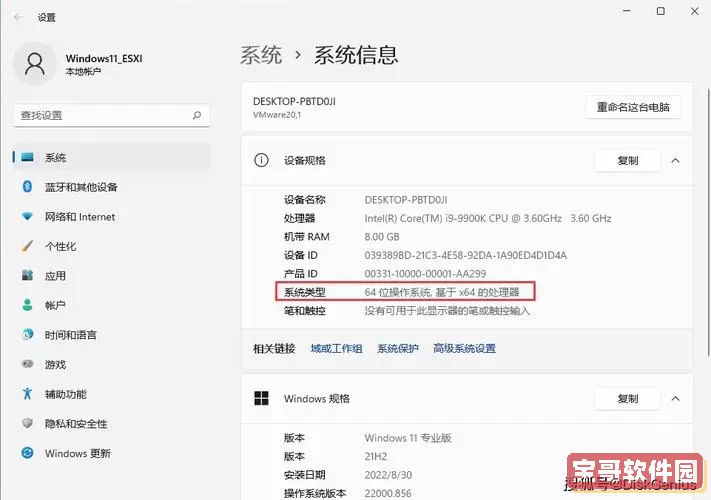
Task: Select 帐户 in the sidebar
Action: click(x=112, y=305)
